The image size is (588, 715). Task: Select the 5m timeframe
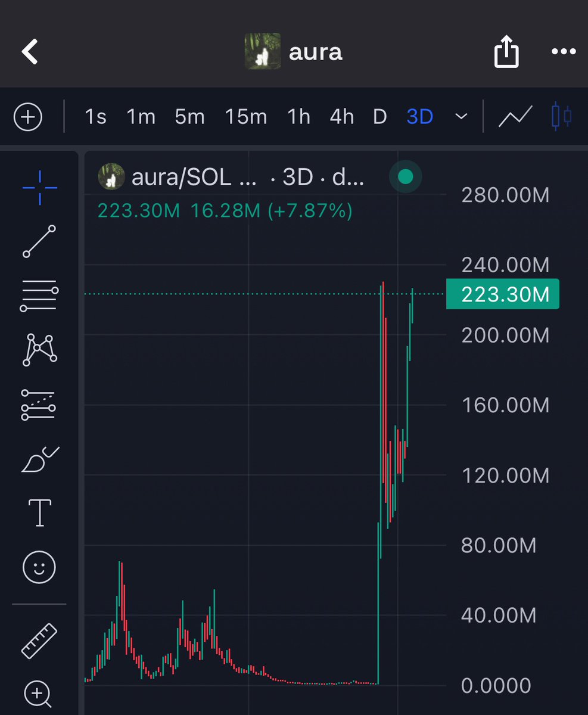[189, 117]
